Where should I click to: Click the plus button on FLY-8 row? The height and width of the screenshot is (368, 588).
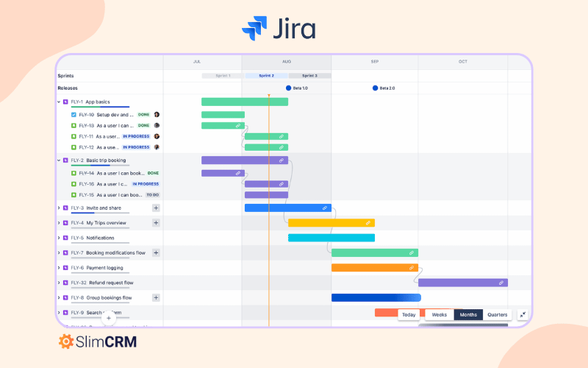coord(156,298)
